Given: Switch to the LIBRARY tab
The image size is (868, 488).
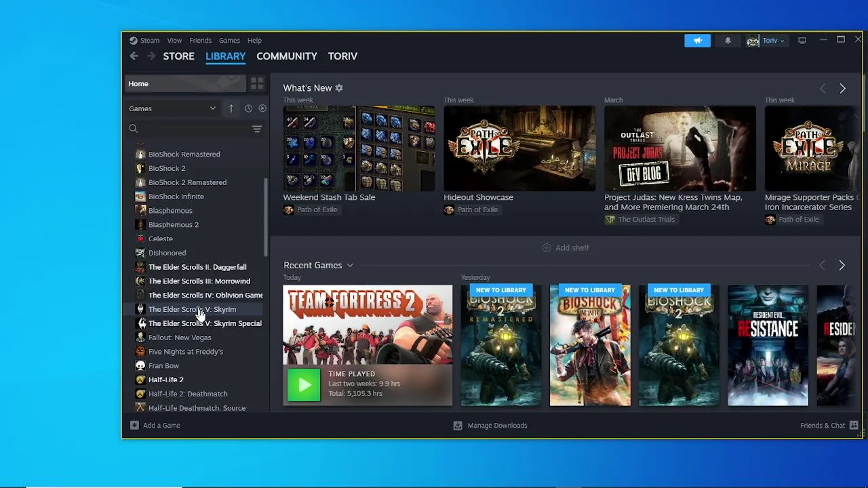Looking at the screenshot, I should click(225, 56).
